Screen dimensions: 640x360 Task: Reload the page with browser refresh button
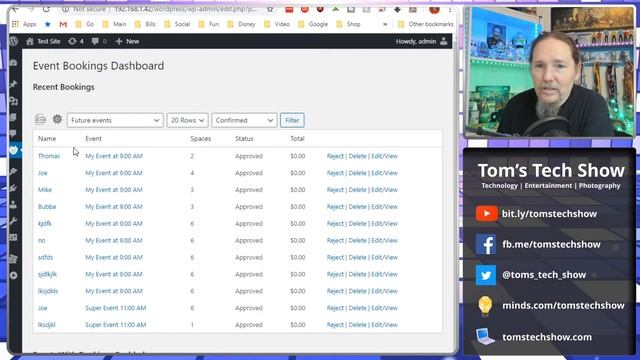(46, 9)
